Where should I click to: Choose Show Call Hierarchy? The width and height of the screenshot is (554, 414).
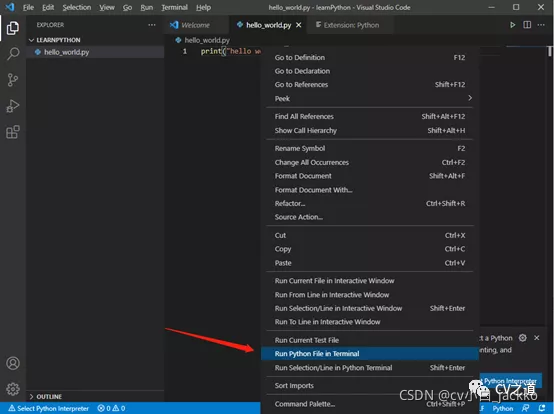click(x=370, y=130)
